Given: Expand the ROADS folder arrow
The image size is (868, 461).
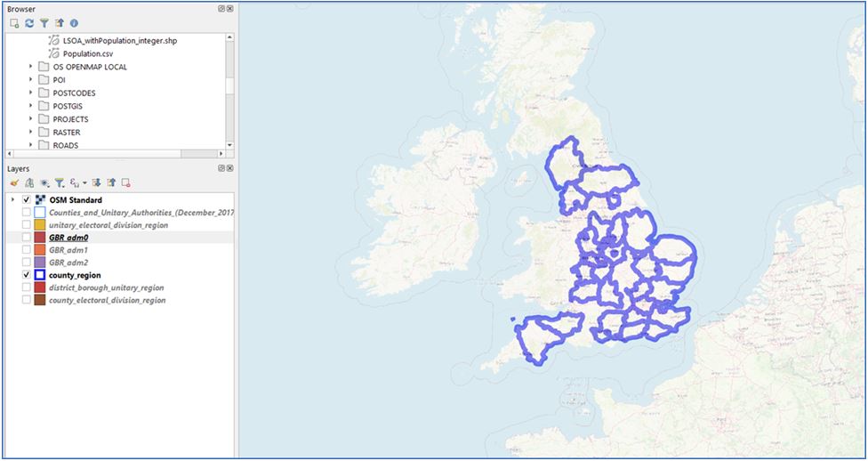Looking at the screenshot, I should click(x=31, y=145).
